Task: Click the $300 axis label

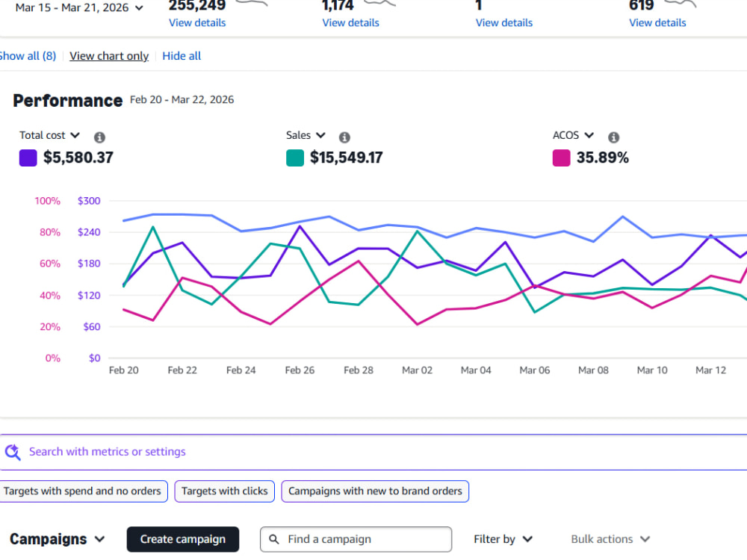Action: pyautogui.click(x=89, y=200)
